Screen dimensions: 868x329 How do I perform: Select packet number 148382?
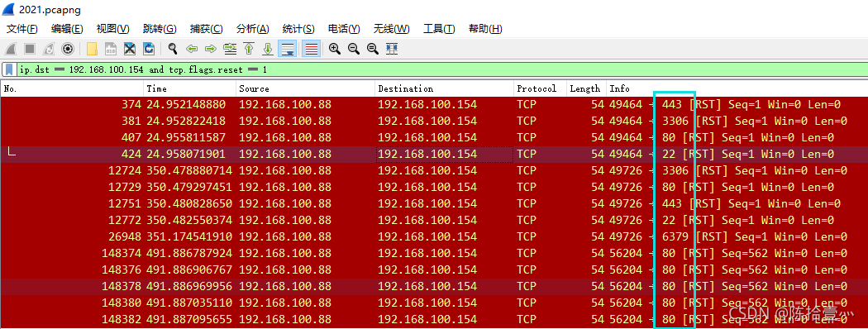(434, 320)
